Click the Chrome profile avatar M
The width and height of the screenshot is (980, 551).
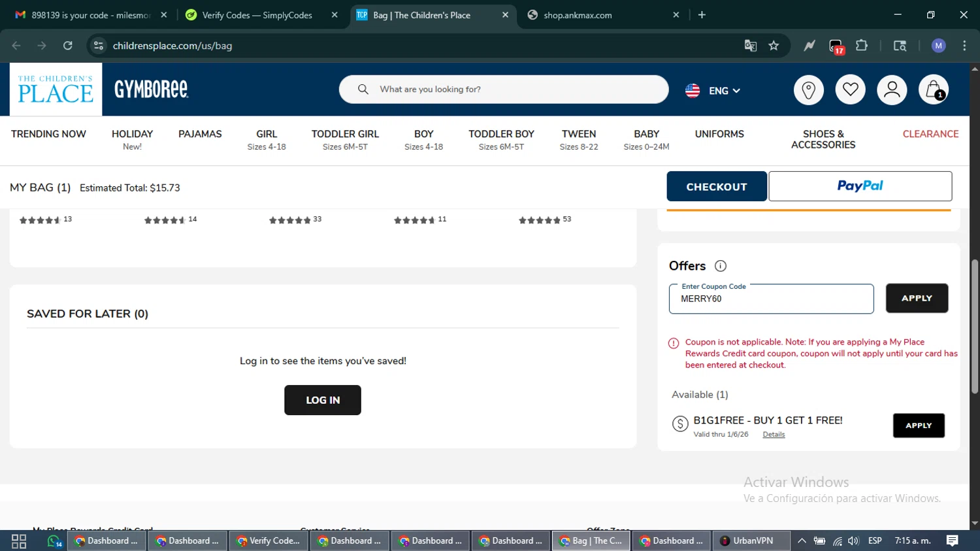tap(939, 46)
